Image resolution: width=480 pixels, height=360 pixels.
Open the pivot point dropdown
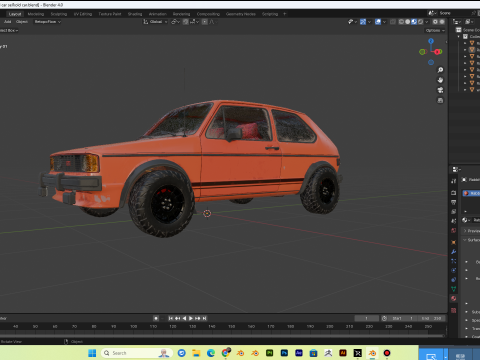tap(175, 22)
